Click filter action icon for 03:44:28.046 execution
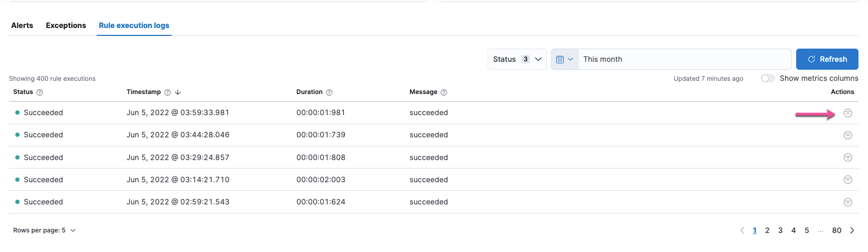 point(847,135)
